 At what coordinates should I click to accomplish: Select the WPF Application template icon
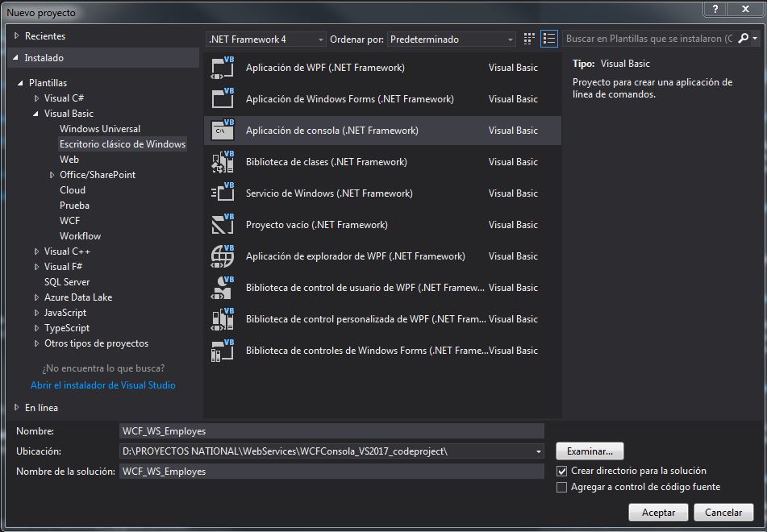[x=223, y=68]
